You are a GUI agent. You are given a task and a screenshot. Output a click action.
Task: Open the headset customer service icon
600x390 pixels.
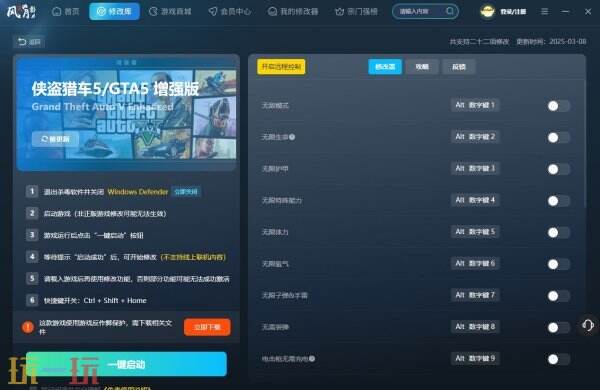588,325
